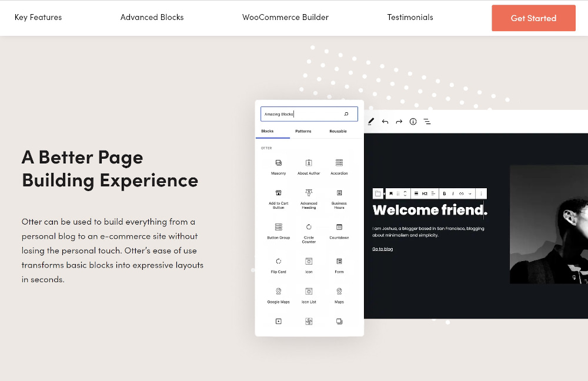Pick the Circle Counter block icon
The image size is (588, 381).
click(x=309, y=227)
